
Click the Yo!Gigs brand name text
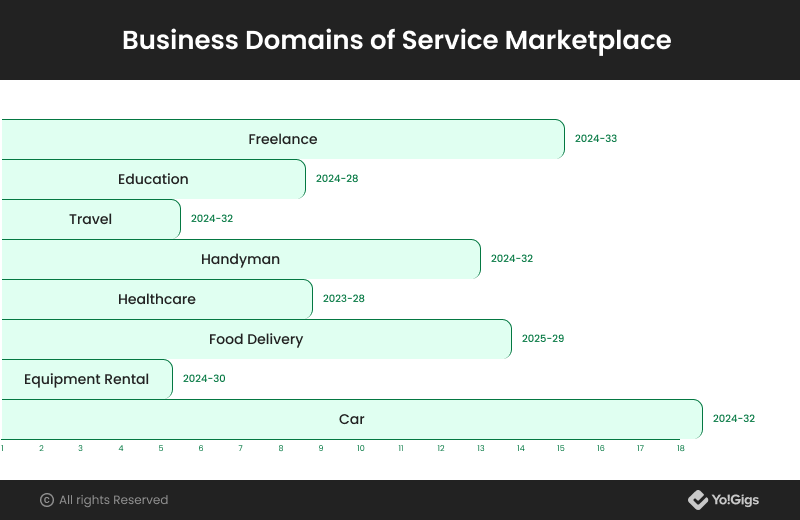tap(735, 500)
